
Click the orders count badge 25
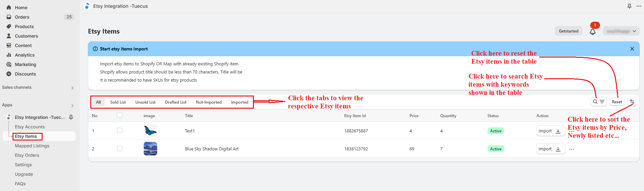coord(69,17)
